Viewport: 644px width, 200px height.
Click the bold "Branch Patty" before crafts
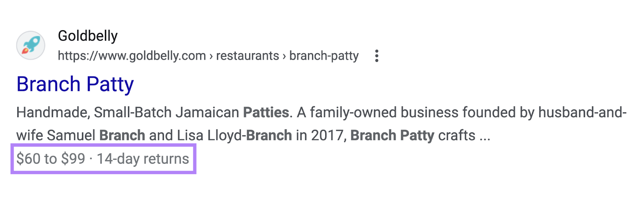coord(392,135)
